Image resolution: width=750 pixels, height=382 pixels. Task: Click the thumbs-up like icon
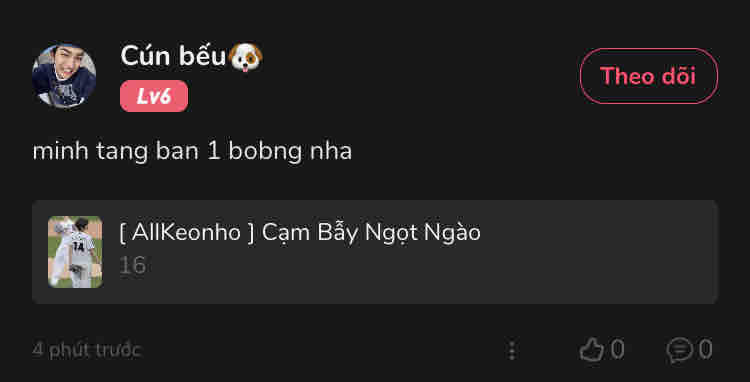(x=592, y=349)
